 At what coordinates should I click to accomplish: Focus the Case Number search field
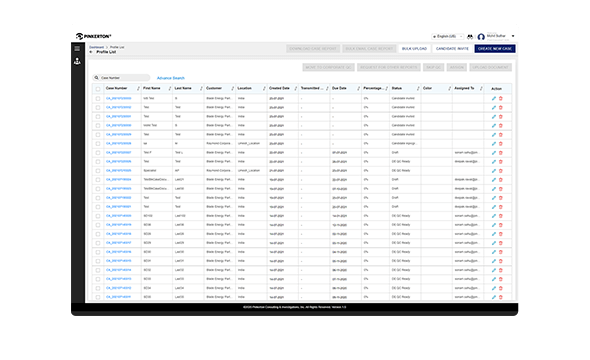point(121,78)
